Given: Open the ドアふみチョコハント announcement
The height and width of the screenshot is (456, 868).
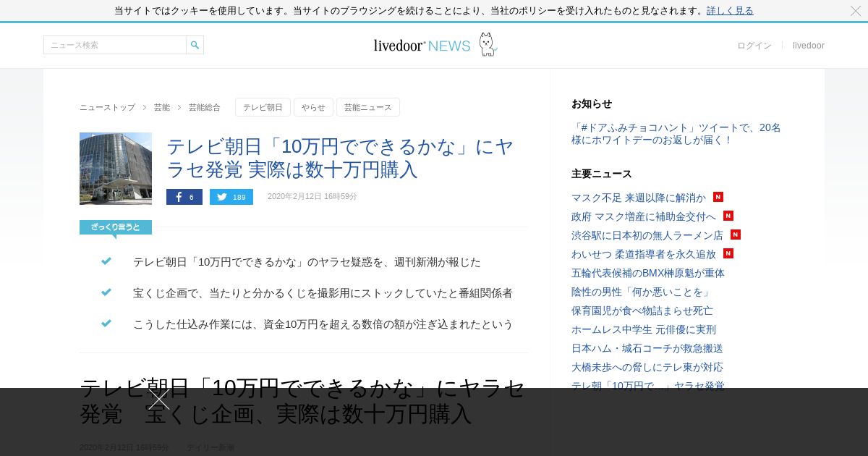Looking at the screenshot, I should pos(676,134).
